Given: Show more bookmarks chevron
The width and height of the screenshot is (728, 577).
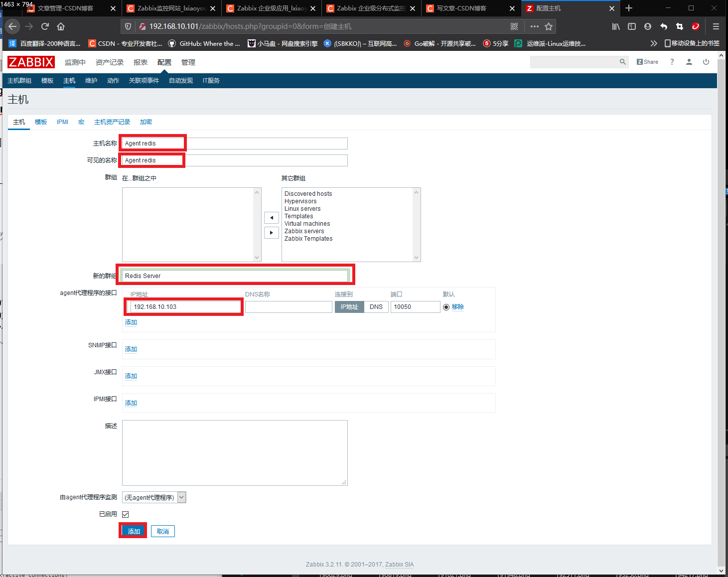Looking at the screenshot, I should pyautogui.click(x=654, y=43).
